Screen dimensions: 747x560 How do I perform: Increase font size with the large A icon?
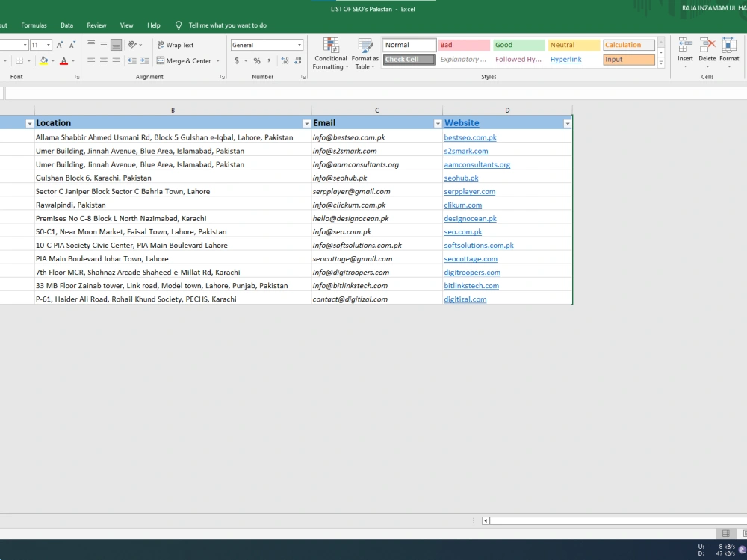(60, 45)
